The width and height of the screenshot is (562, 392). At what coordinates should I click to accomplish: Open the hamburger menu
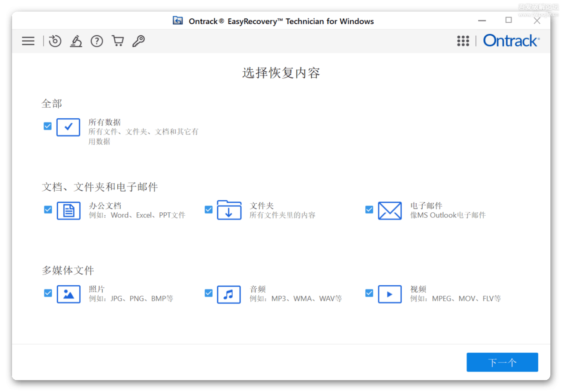click(28, 41)
